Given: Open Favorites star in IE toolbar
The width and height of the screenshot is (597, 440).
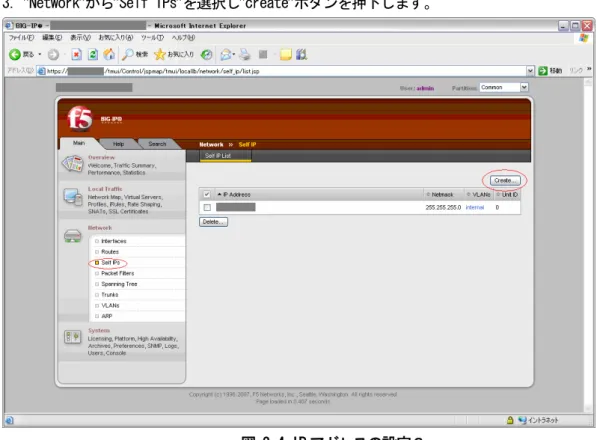Looking at the screenshot, I should point(160,55).
